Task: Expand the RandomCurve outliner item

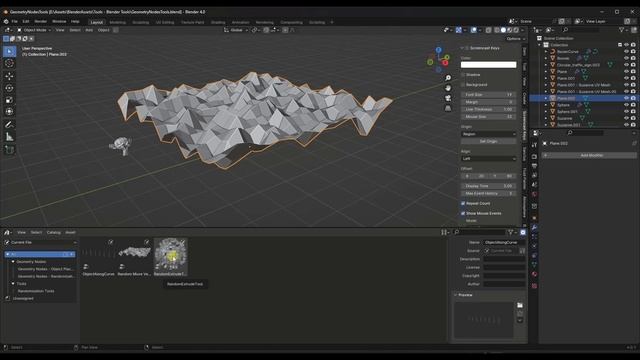Action: [546, 51]
